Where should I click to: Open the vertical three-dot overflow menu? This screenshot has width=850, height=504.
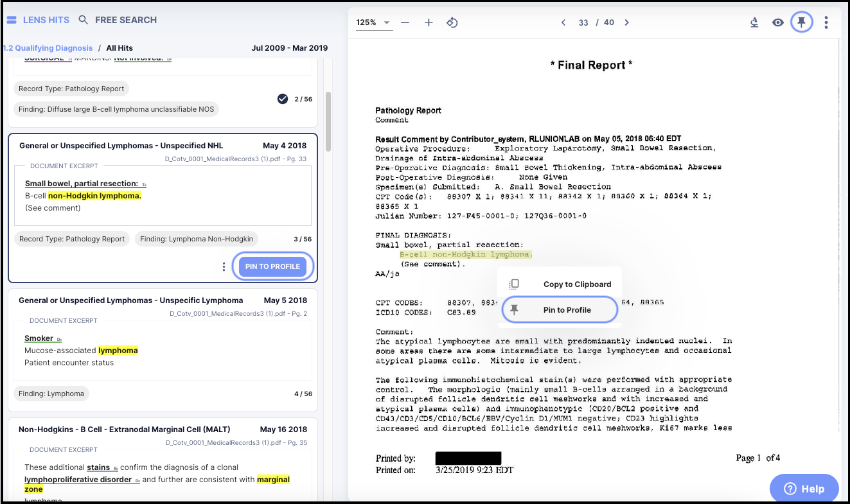826,22
